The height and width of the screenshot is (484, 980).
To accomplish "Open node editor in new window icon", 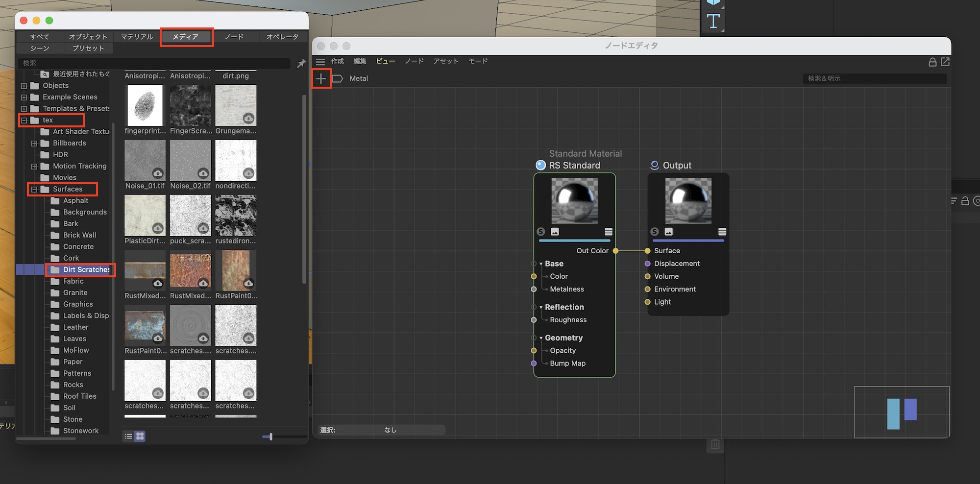I will (x=945, y=62).
